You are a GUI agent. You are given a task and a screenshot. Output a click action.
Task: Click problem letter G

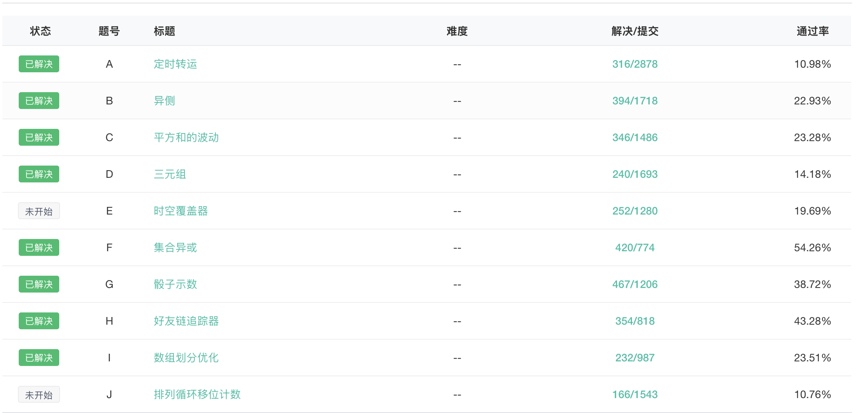[x=109, y=284]
